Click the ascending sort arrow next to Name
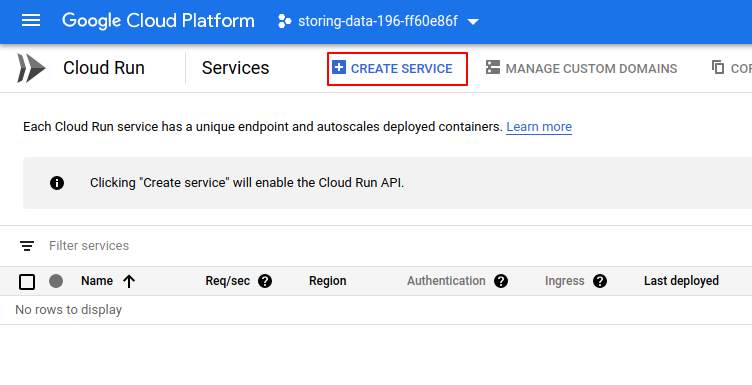This screenshot has width=752, height=385. [x=129, y=281]
